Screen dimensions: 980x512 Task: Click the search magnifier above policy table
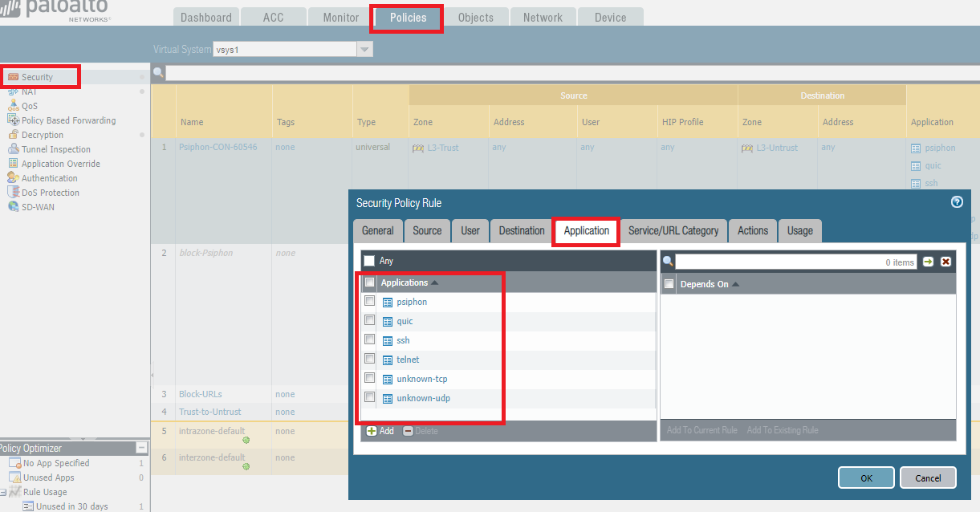pos(158,72)
